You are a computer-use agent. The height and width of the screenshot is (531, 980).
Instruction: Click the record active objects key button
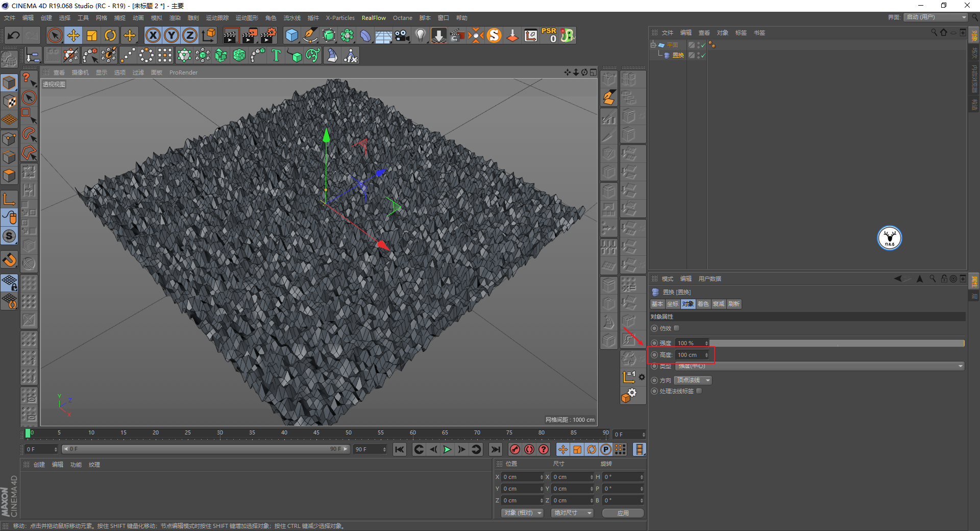[515, 449]
